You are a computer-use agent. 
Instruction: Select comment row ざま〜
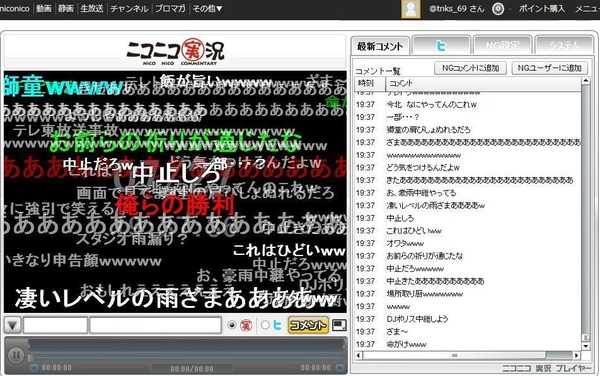pyautogui.click(x=468, y=332)
